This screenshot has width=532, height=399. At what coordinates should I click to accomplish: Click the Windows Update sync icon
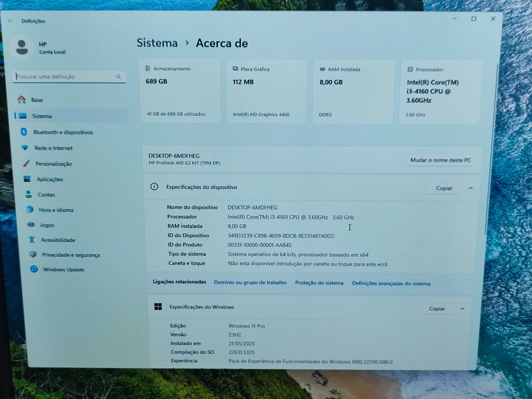tap(34, 269)
